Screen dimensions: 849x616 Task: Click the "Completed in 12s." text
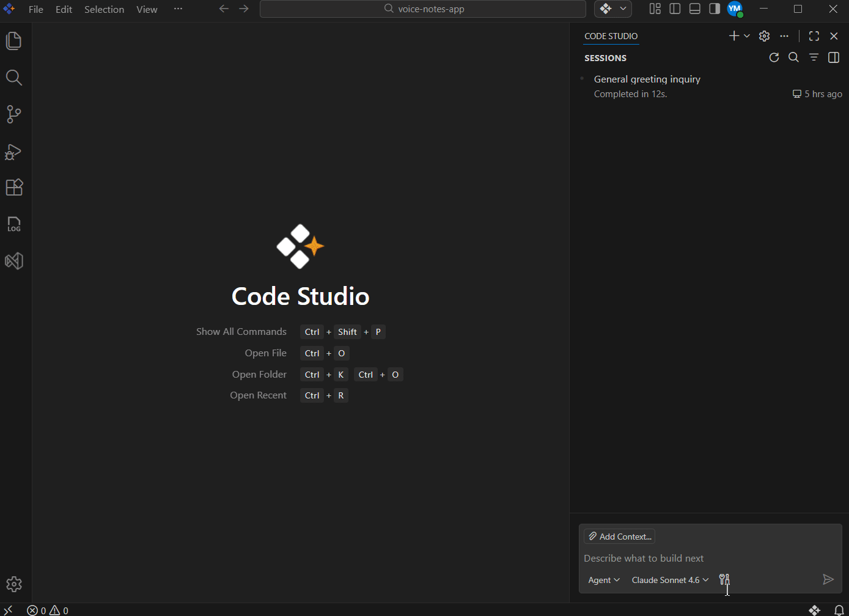pos(631,94)
